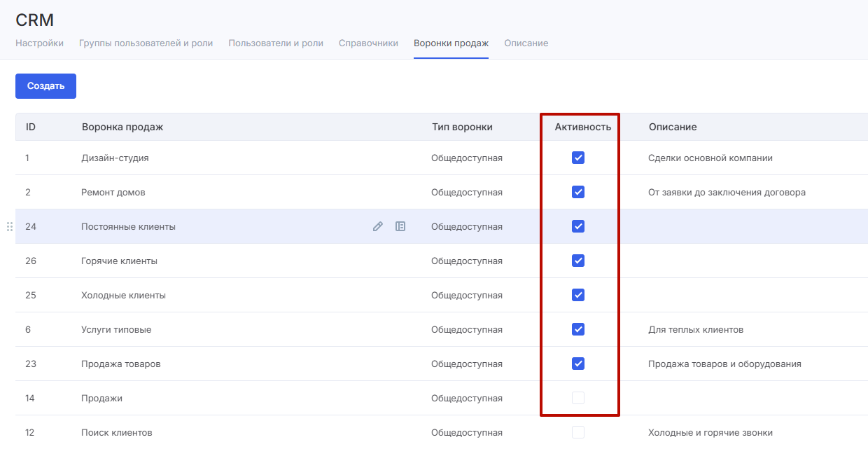Enable the activity checkbox for Продажи
The width and height of the screenshot is (868, 449).
578,398
